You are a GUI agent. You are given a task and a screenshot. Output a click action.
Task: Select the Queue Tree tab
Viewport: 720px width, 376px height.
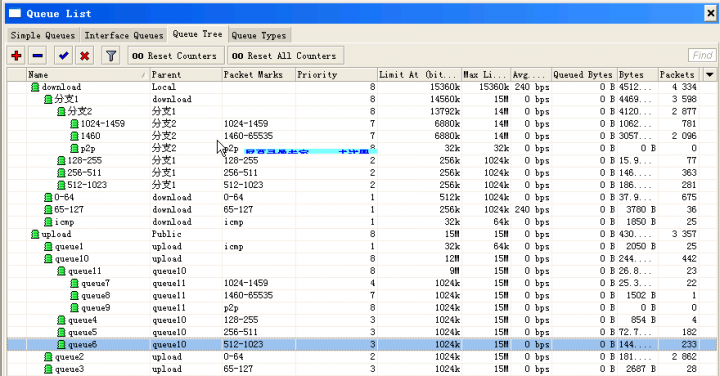tap(197, 34)
